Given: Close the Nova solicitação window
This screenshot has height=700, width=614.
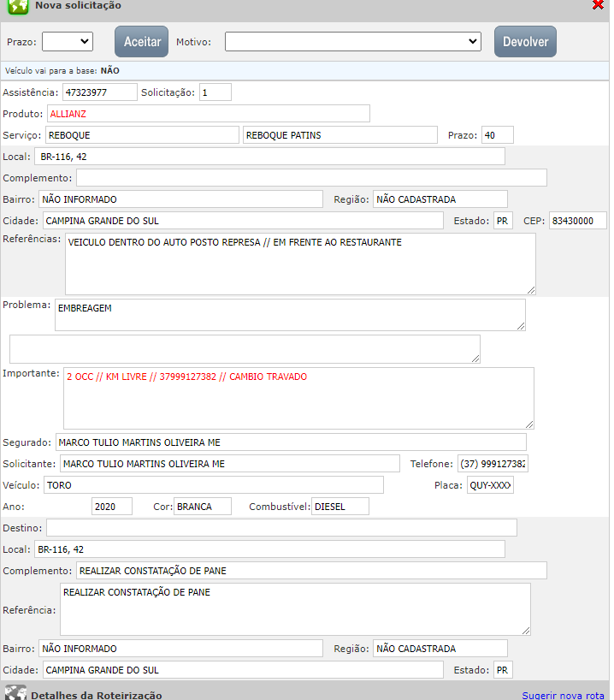Looking at the screenshot, I should (x=598, y=5).
